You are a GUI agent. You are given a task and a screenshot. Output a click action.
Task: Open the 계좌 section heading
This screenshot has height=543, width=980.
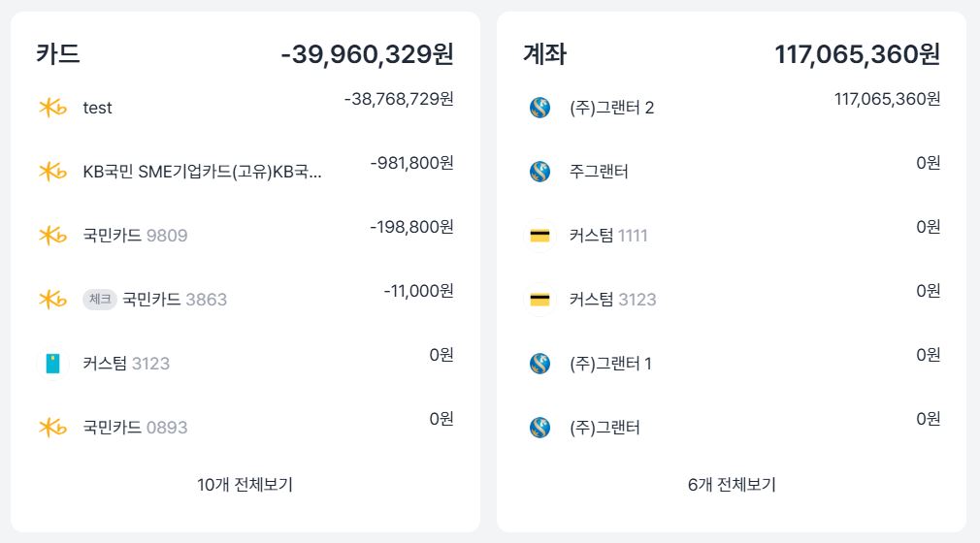point(544,54)
